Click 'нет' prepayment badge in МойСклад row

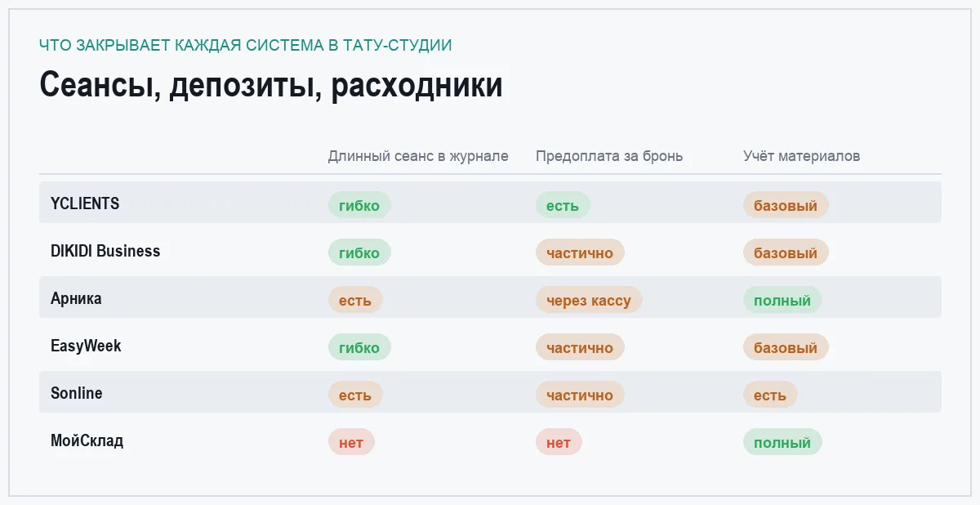(x=559, y=442)
